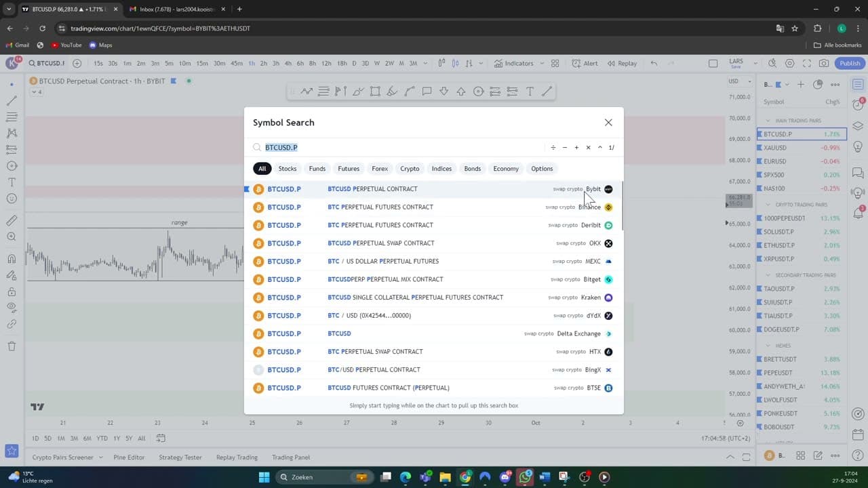Collapse the Secondary Trading Pairs section

click(768, 275)
